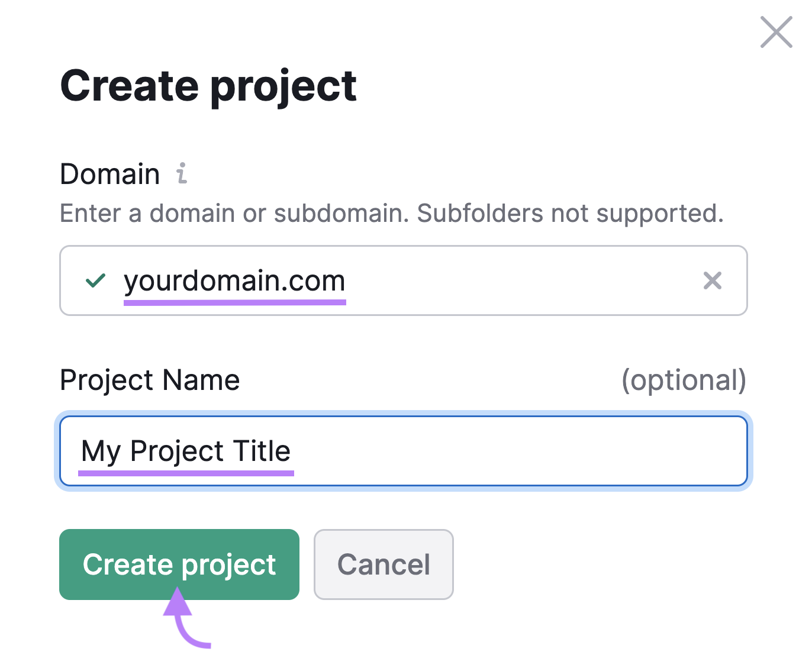Open the tooltip beside the Domain label
The image size is (812, 658).
coord(181,174)
